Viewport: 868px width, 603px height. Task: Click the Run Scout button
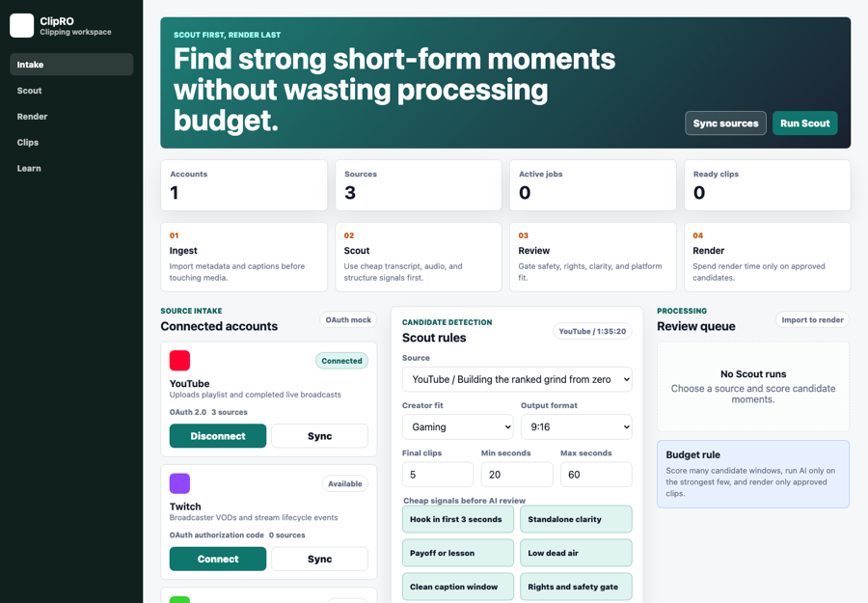(805, 123)
